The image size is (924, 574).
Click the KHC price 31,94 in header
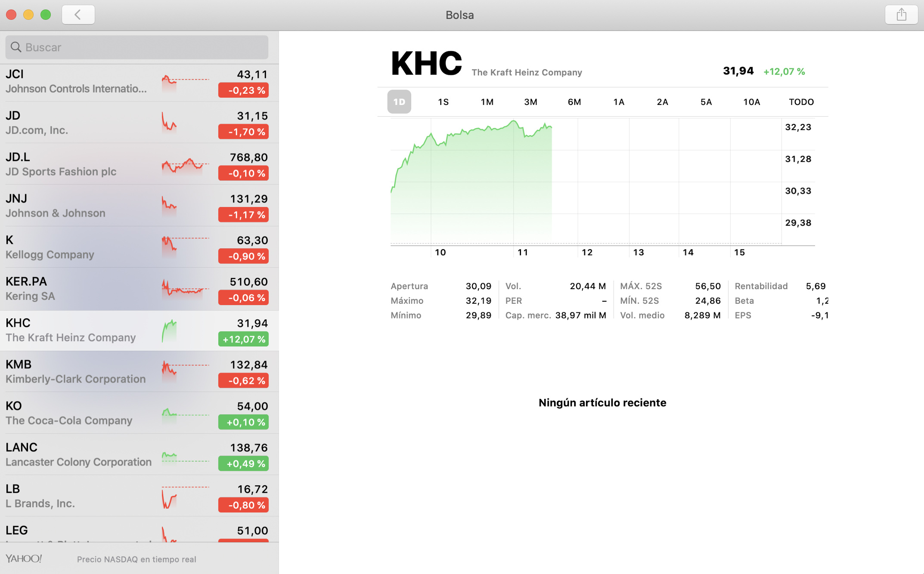coord(738,71)
